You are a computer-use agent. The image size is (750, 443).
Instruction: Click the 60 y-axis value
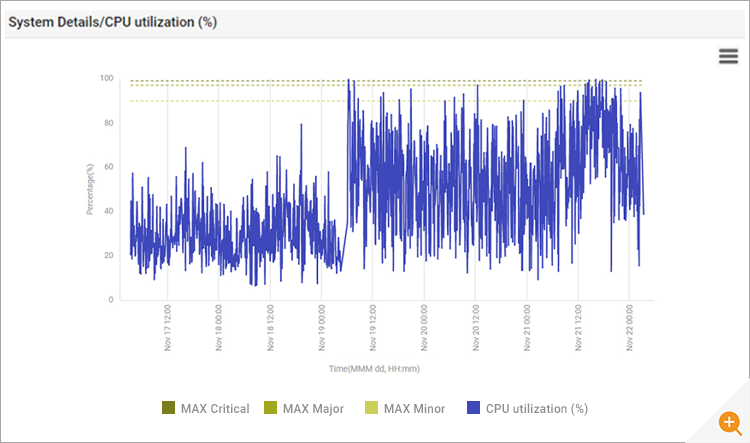[x=109, y=166]
